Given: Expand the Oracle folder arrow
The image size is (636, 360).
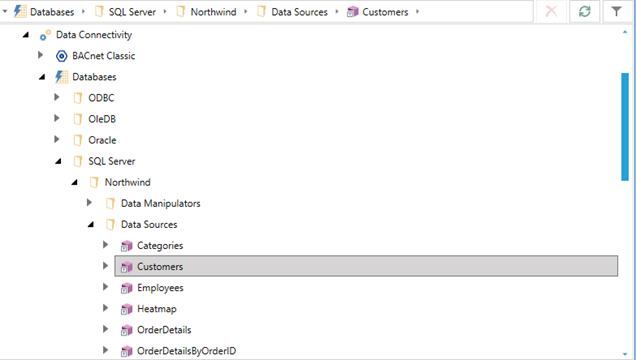Looking at the screenshot, I should point(57,139).
